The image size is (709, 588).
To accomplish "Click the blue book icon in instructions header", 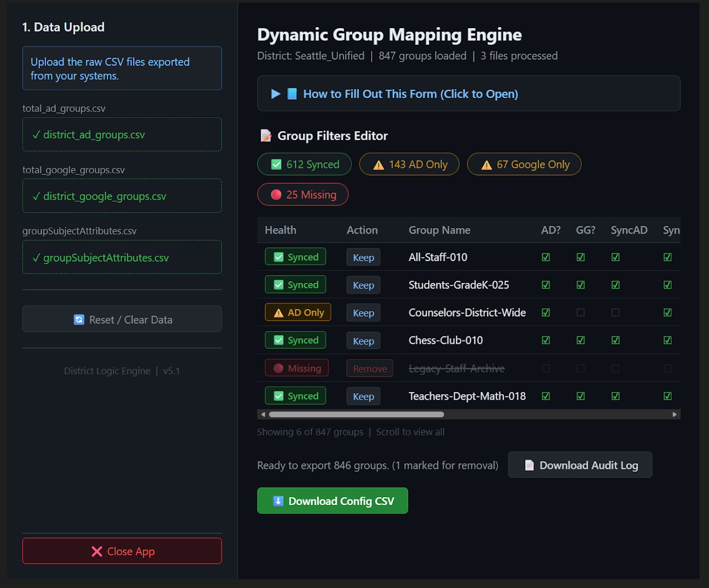I will (x=292, y=94).
